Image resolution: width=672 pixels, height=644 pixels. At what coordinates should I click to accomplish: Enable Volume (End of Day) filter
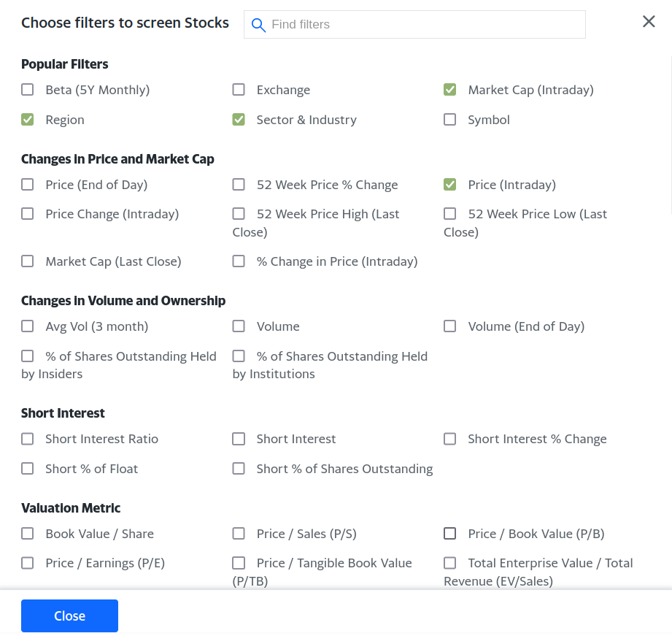(x=450, y=326)
